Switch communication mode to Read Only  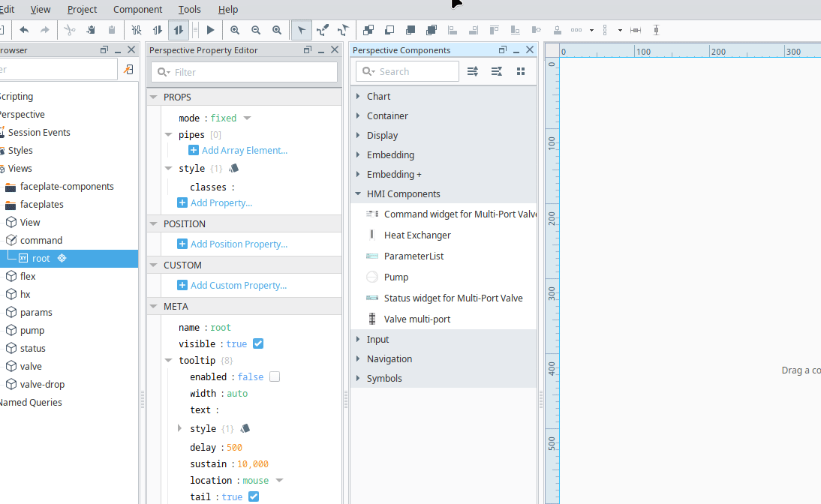(x=158, y=30)
